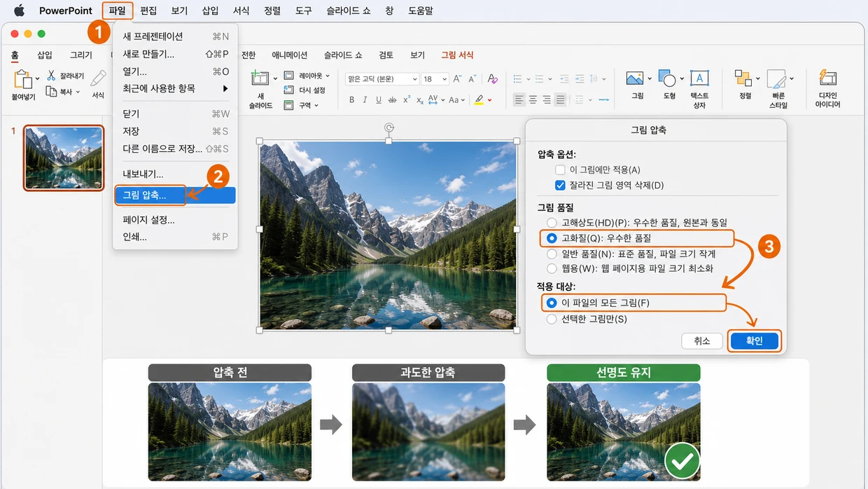The width and height of the screenshot is (868, 489).
Task: Click the 확인 button in dialog
Action: click(754, 341)
